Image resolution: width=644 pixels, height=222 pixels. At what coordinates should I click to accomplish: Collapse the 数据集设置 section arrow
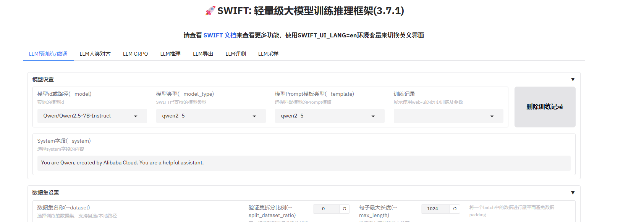573,193
